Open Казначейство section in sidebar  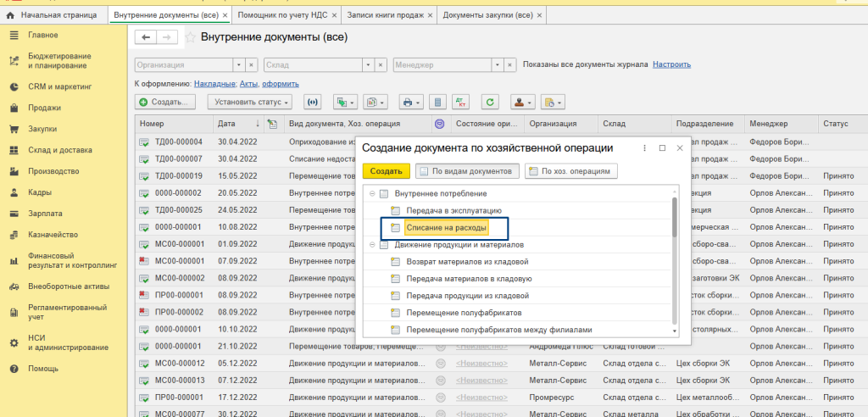coord(53,235)
